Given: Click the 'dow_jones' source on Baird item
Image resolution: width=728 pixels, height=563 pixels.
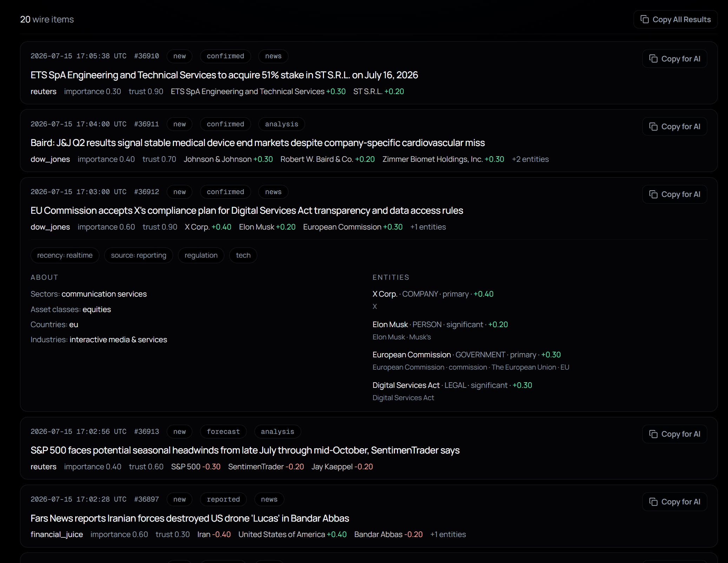Looking at the screenshot, I should [50, 159].
